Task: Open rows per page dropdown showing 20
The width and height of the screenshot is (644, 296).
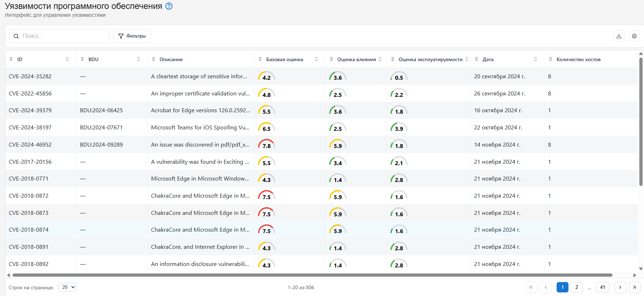Action: tap(67, 287)
